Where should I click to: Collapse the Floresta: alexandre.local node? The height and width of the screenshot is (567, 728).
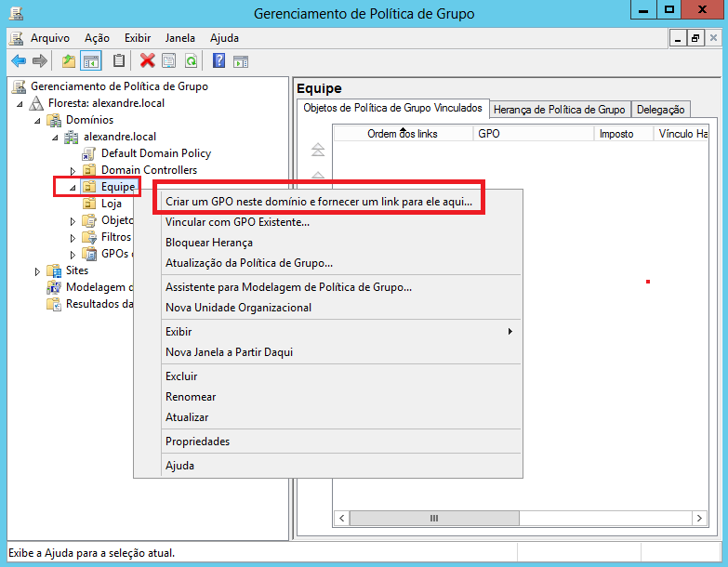(x=20, y=104)
